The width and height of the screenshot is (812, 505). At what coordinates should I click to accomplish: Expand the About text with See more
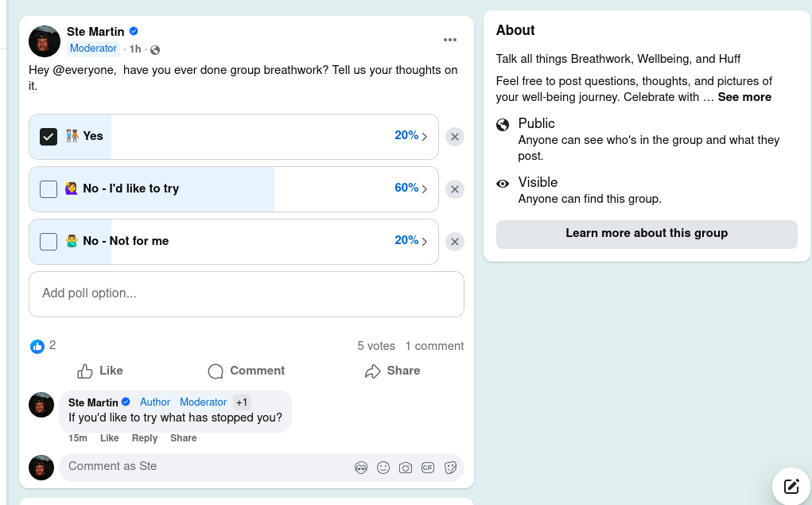coord(744,97)
